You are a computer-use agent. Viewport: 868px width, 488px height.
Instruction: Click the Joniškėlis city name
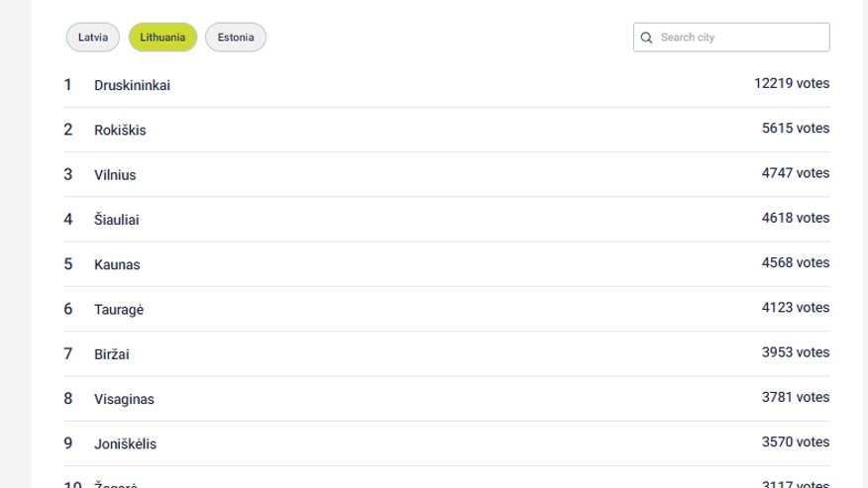[125, 443]
